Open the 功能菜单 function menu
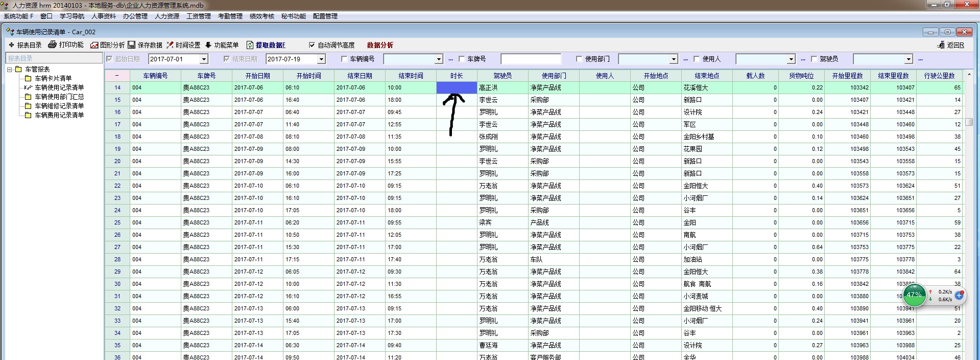 (208, 45)
